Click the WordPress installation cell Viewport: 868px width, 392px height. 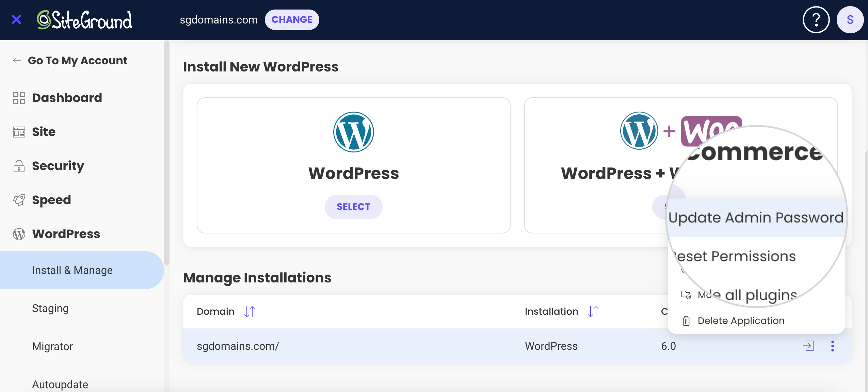coord(551,346)
